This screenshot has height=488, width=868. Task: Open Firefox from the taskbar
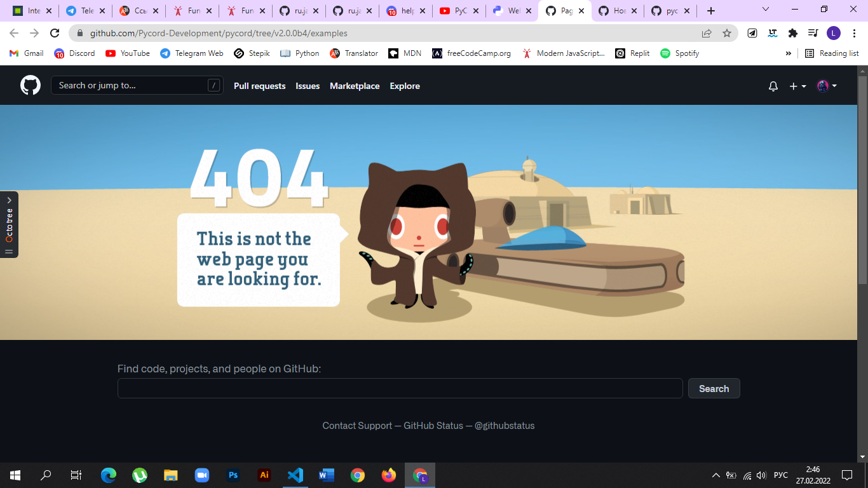(x=389, y=475)
